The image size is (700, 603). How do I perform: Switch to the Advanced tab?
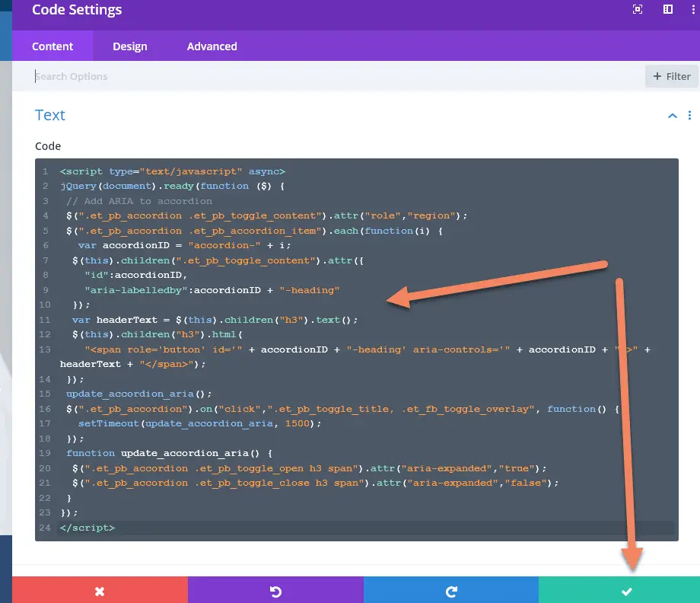tap(211, 46)
